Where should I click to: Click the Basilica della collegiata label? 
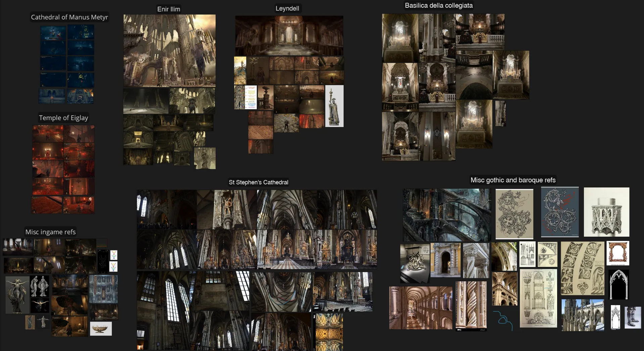click(439, 5)
